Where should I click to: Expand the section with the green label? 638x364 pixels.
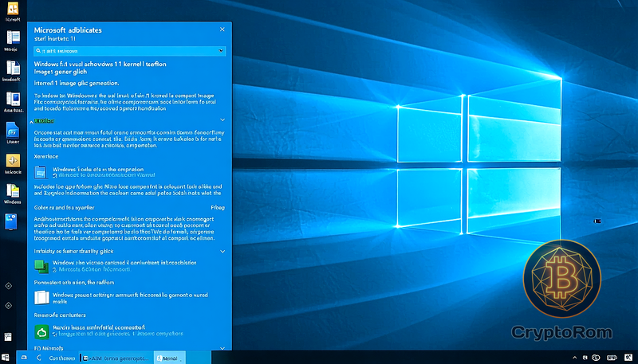point(223,119)
